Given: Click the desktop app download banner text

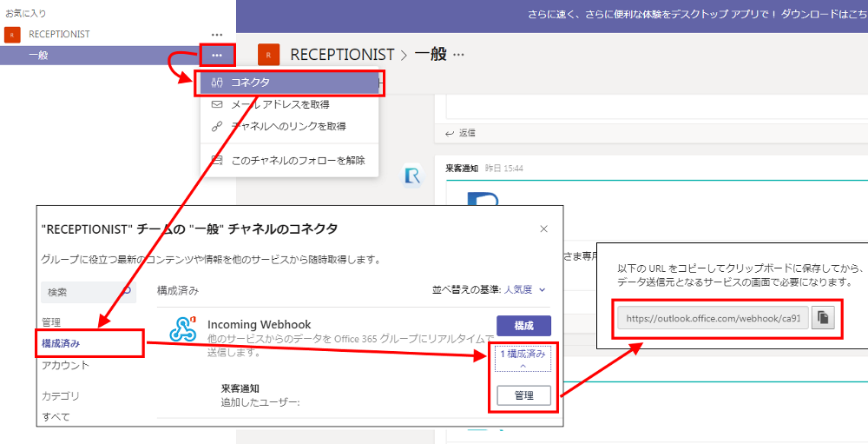Looking at the screenshot, I should tap(697, 15).
